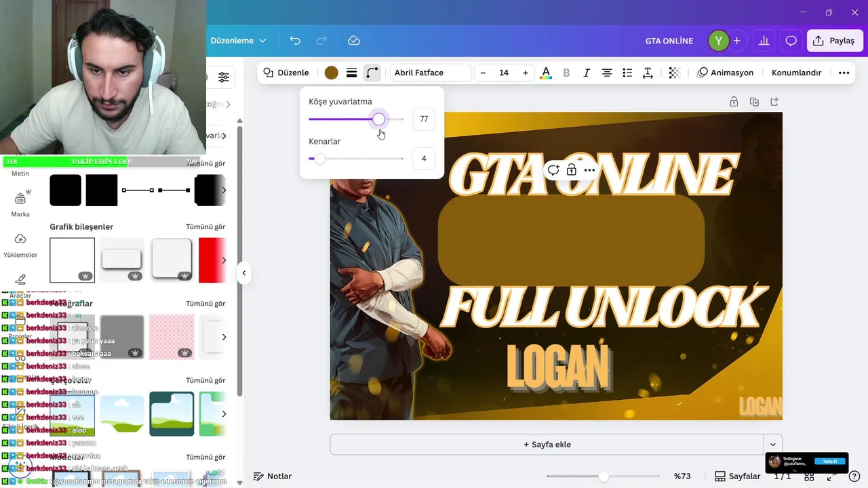Collapse the side panel with the arrow handle

(x=243, y=273)
